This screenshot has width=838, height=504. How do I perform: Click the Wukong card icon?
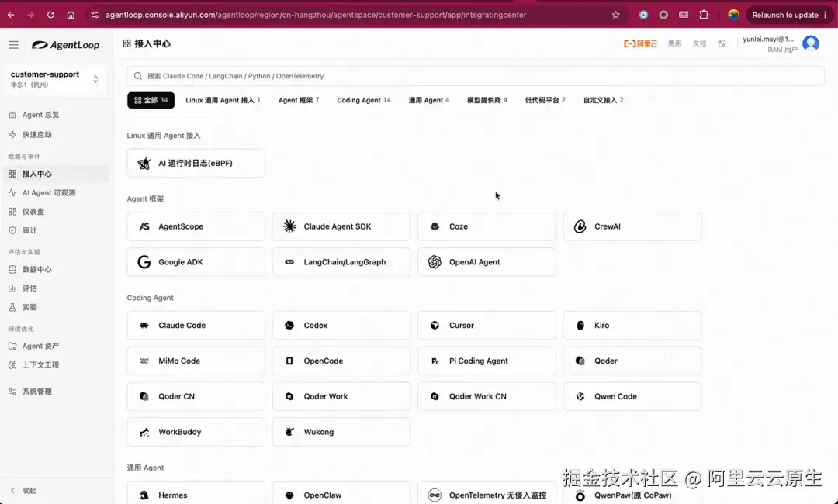(x=289, y=432)
